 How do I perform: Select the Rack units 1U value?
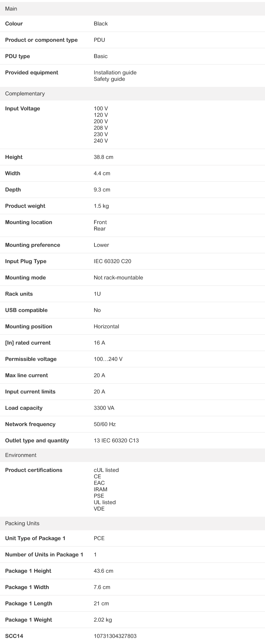point(97,294)
